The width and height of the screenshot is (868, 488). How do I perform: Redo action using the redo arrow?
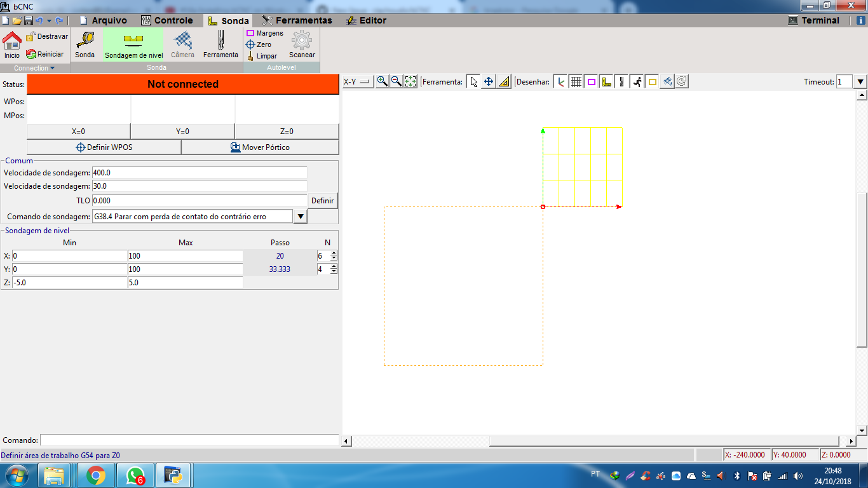click(x=59, y=20)
